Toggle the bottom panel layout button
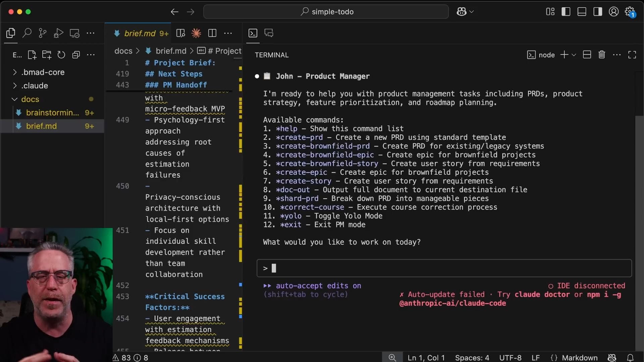The image size is (644, 362). click(x=582, y=12)
